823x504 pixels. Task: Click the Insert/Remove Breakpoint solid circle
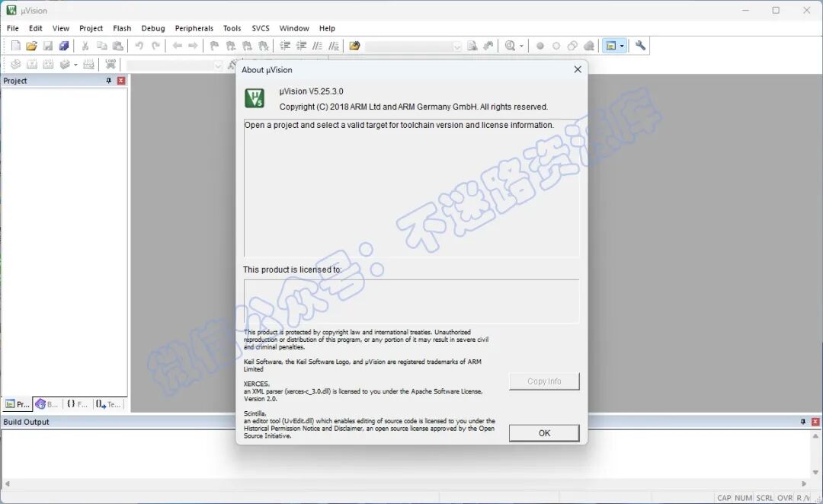coord(540,46)
